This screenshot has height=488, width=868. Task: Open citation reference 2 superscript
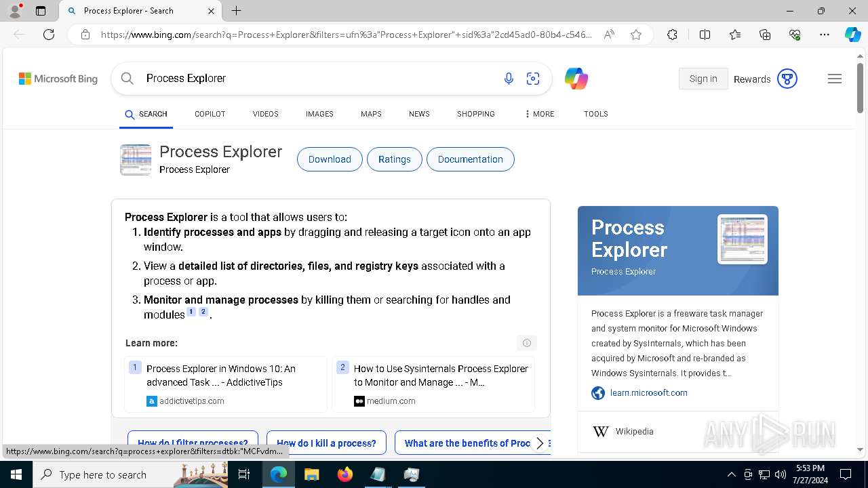tap(203, 312)
